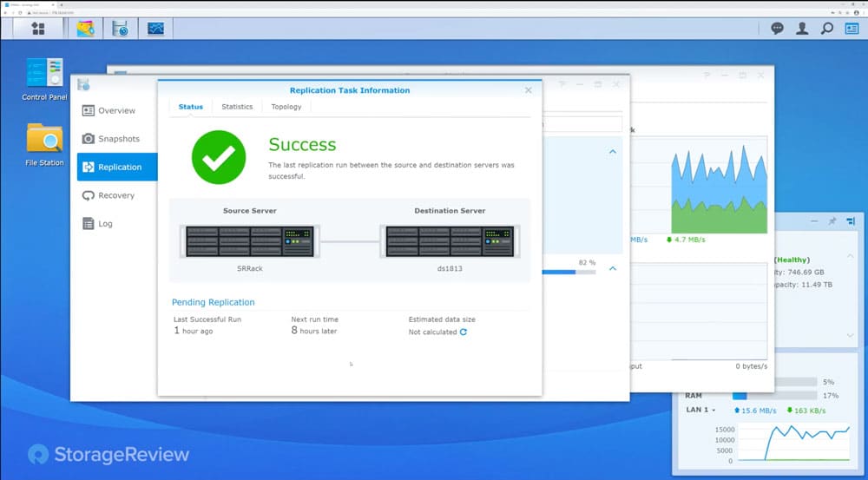
Task: Refresh the estimated data size calculation
Action: click(x=464, y=332)
